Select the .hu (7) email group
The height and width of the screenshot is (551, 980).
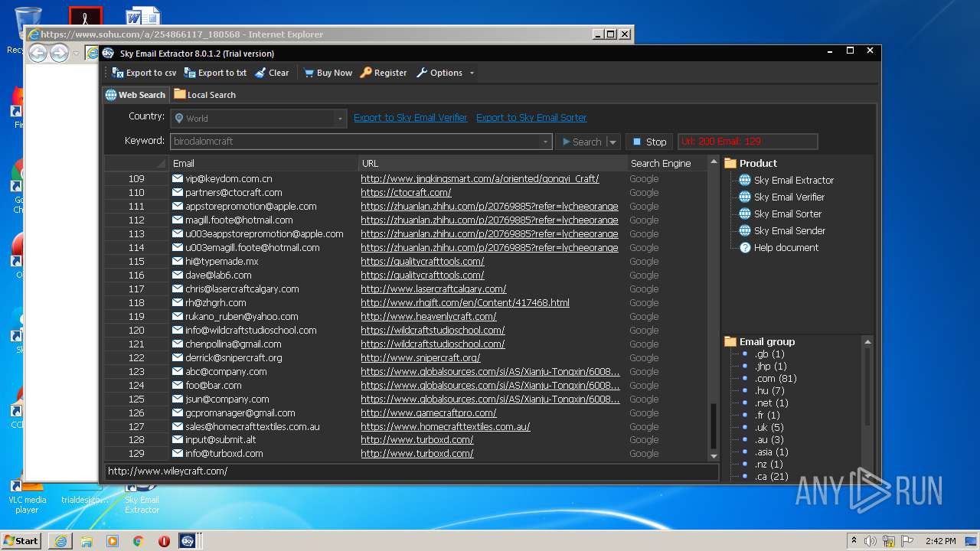pyautogui.click(x=769, y=390)
